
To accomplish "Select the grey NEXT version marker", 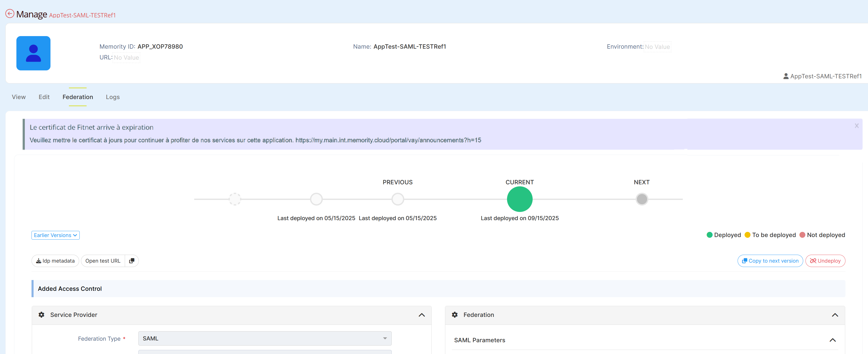I will [642, 199].
